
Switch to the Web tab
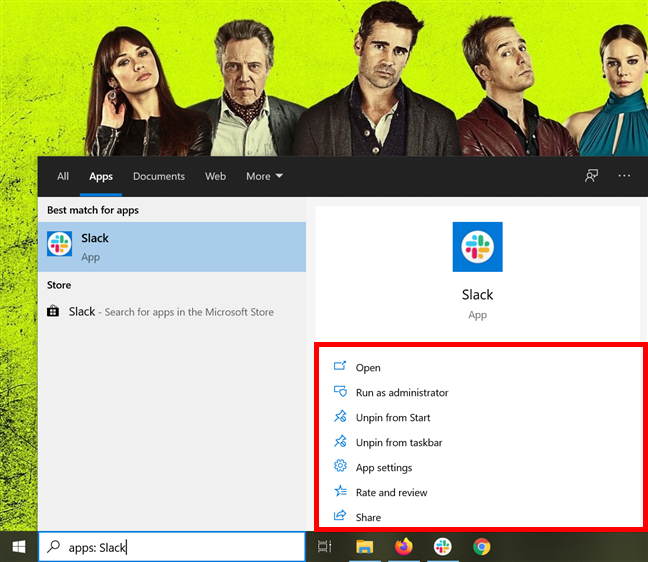(x=215, y=176)
